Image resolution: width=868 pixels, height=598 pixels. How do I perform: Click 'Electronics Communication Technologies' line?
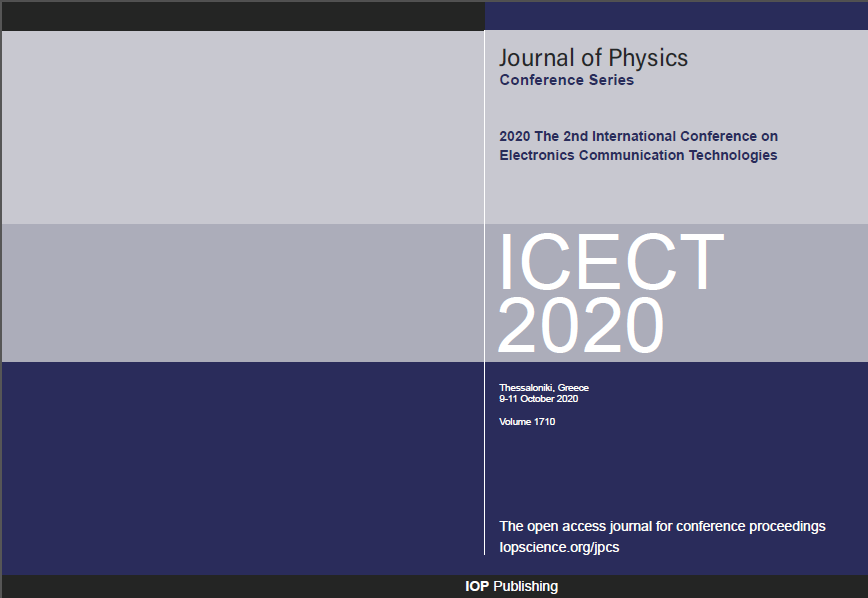pyautogui.click(x=638, y=155)
